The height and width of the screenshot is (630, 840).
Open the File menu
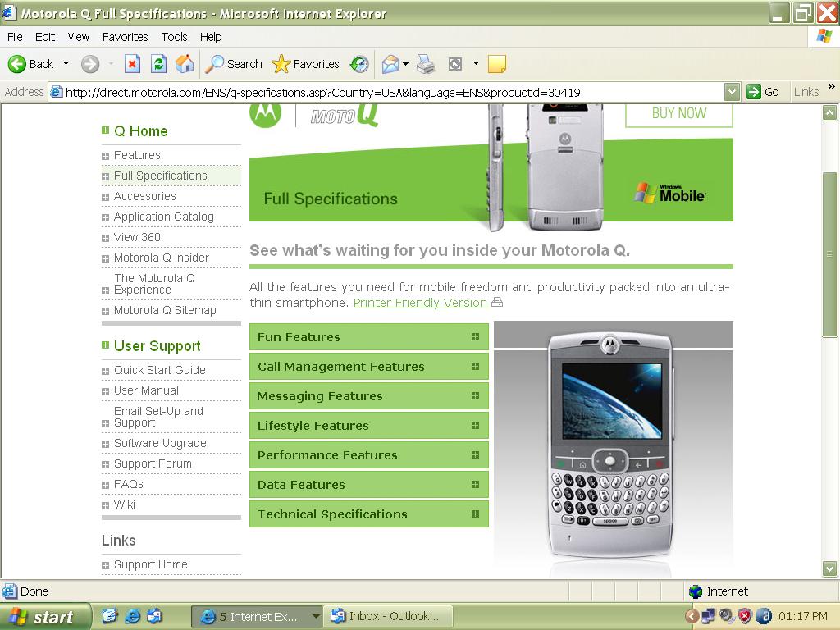tap(15, 37)
